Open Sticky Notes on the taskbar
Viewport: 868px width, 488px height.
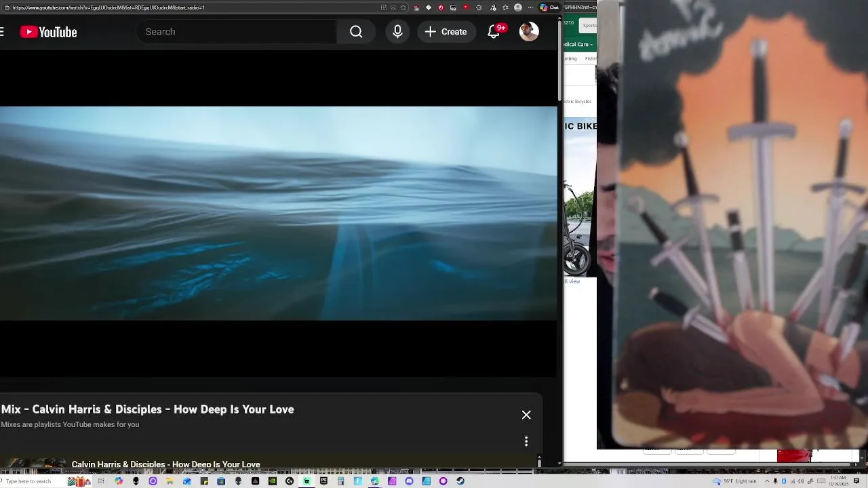pyautogui.click(x=203, y=481)
